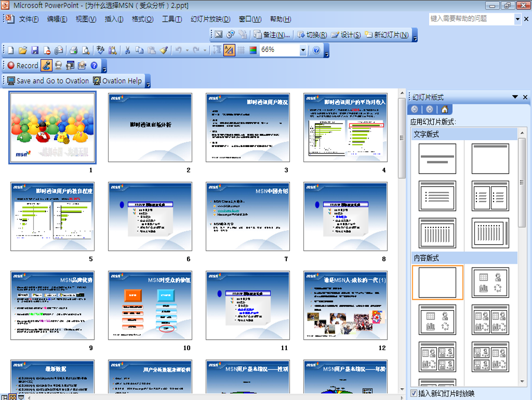
Task: Select the Format Painter brush
Action: click(x=164, y=50)
